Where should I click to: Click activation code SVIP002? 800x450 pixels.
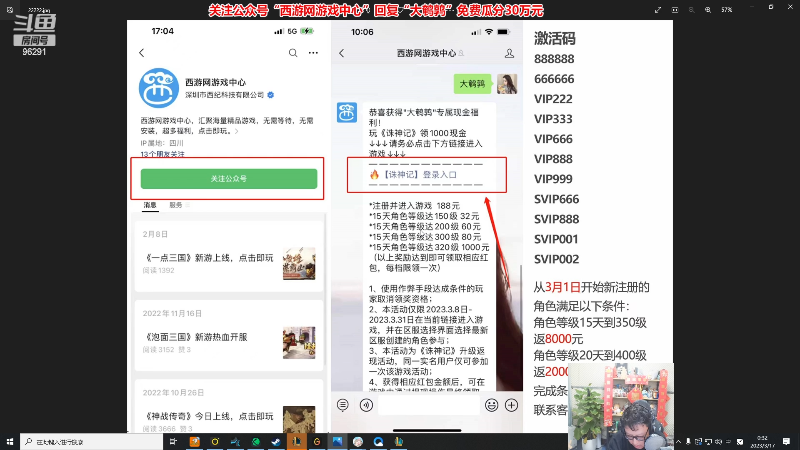click(x=556, y=259)
